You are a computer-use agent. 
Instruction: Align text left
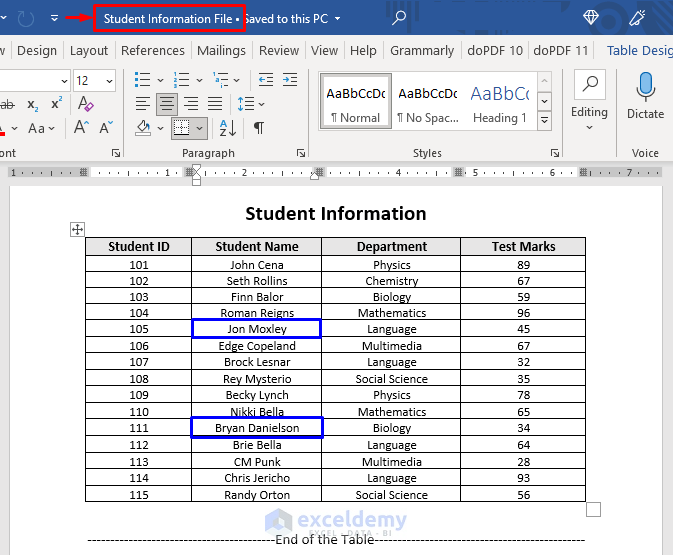142,104
